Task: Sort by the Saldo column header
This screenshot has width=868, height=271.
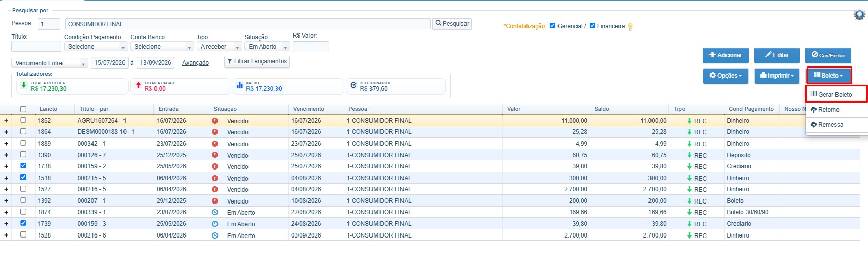Action: 602,109
